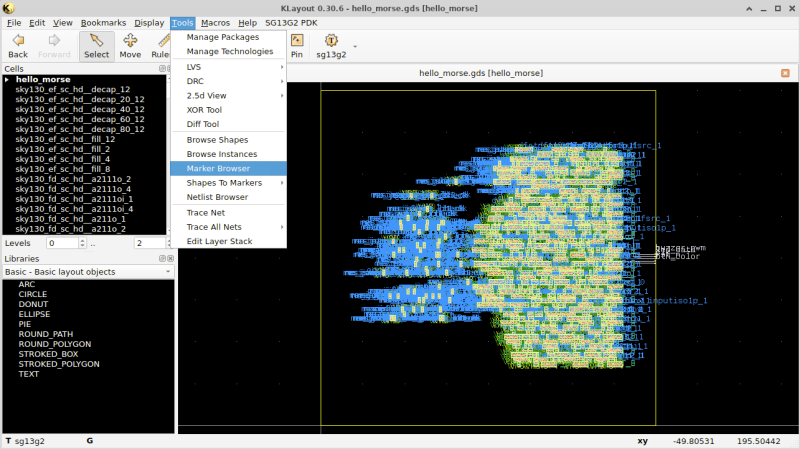Select the sky130_ef_sc_hd__decap_12 cell

pos(72,89)
